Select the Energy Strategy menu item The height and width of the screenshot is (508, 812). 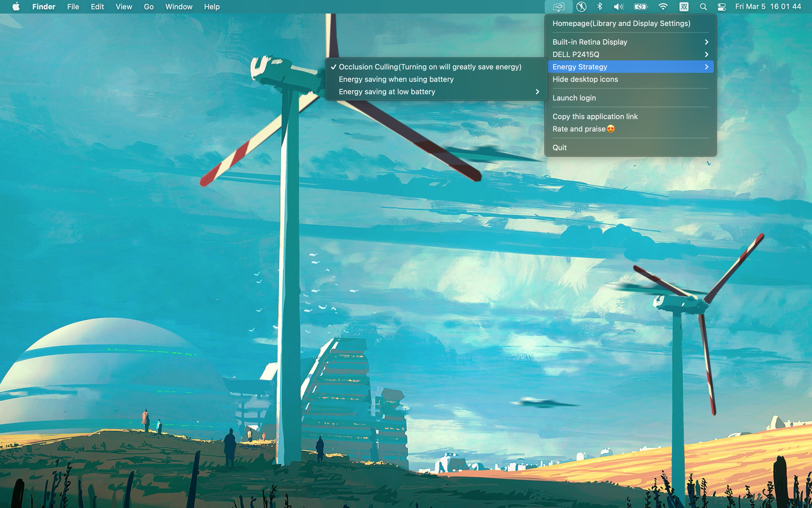point(630,67)
